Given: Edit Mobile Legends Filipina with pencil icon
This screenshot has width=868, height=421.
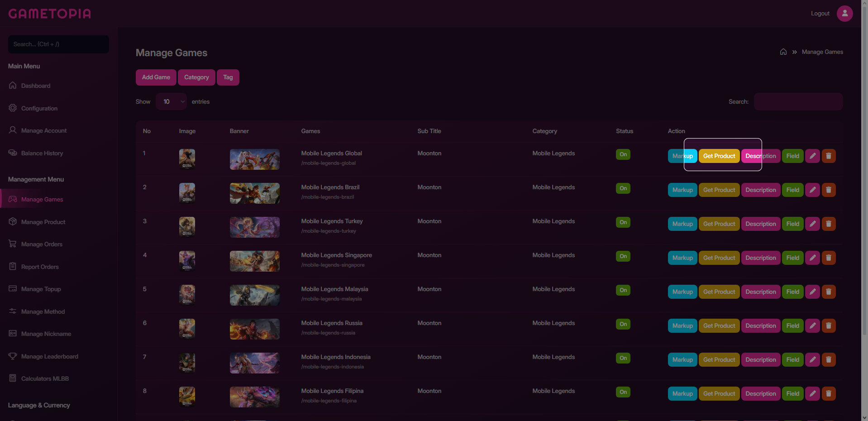Looking at the screenshot, I should click(x=812, y=393).
